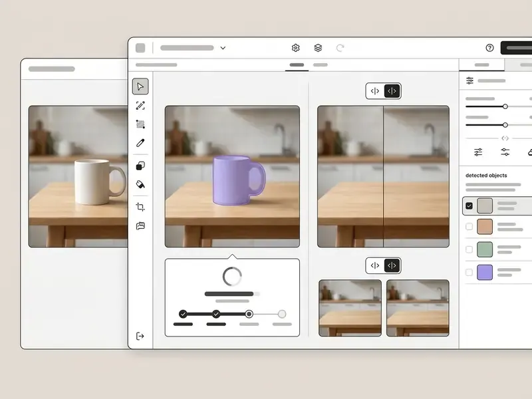The image size is (532, 399).
Task: Select dark split-view option above small thumbnails
Action: [x=392, y=265]
